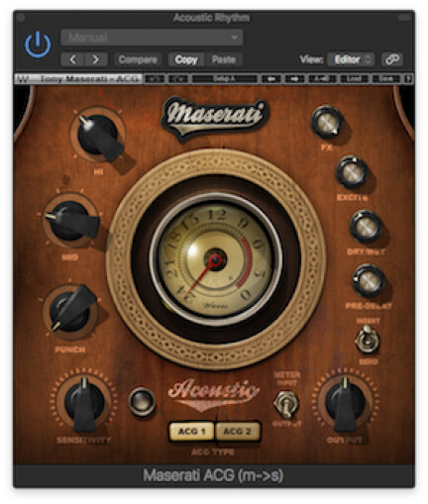Toggle the link chain icon

(x=392, y=59)
